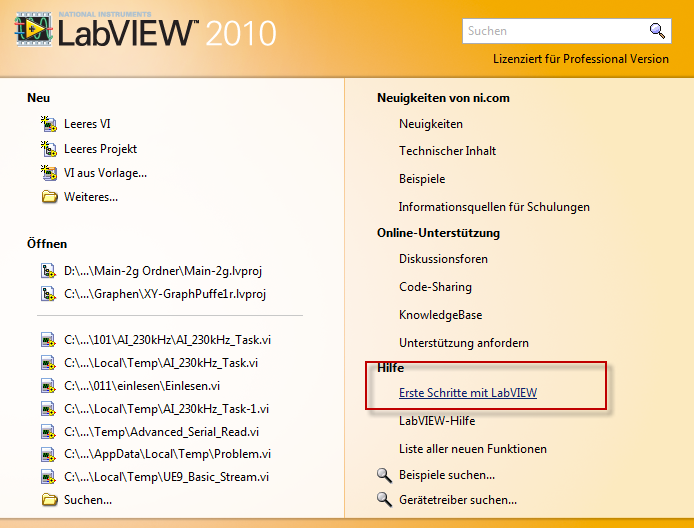Click the VI aus Vorlage icon
Viewport: 694px width, 528px height.
(x=49, y=173)
